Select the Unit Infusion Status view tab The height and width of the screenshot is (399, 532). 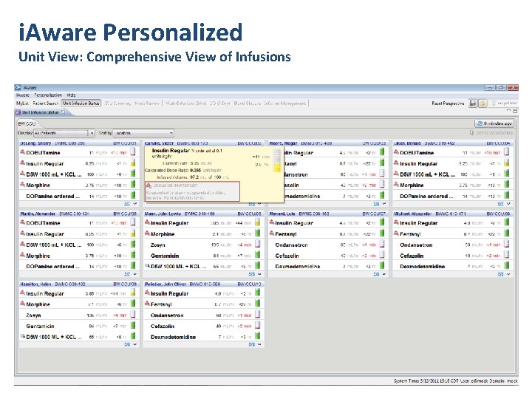point(41,112)
